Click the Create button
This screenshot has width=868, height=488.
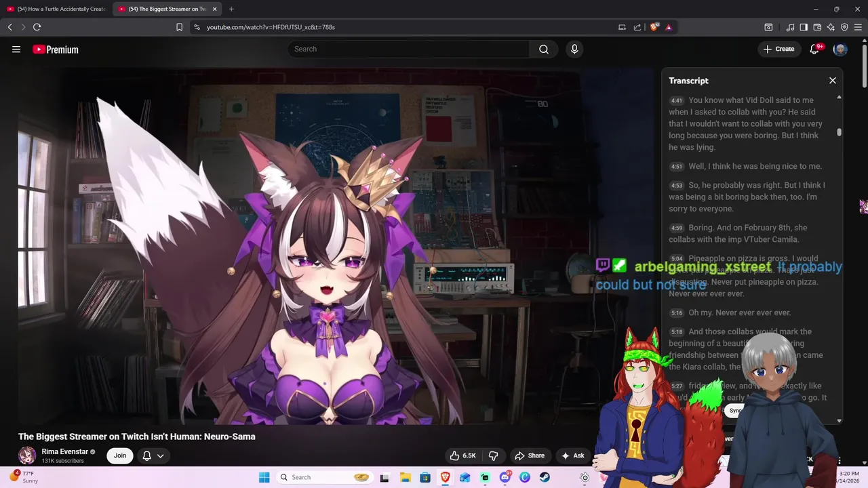[x=778, y=49]
